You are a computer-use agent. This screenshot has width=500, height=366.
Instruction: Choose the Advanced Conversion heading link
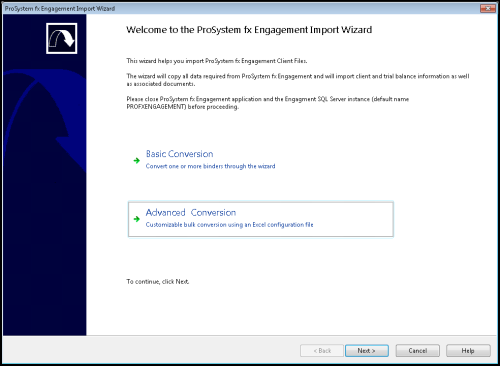tap(191, 212)
